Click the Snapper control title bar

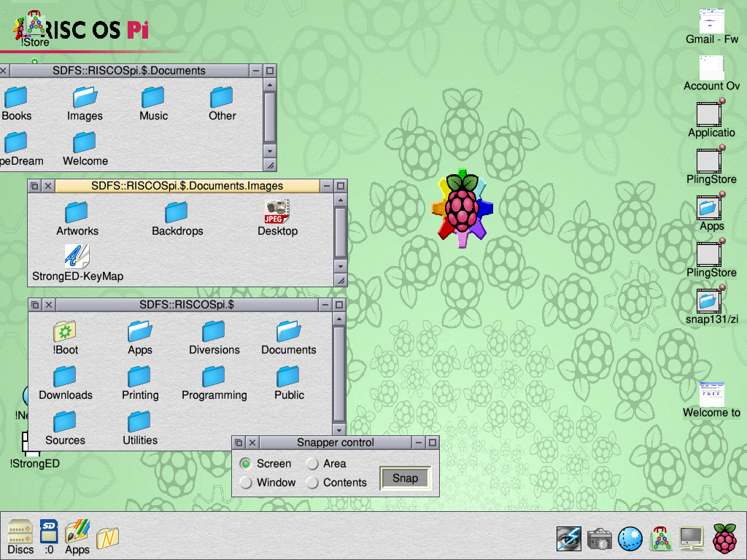(335, 443)
